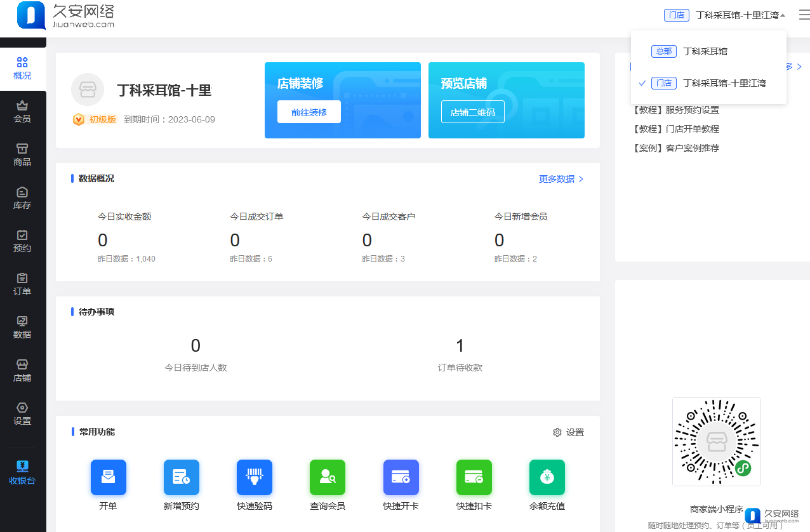Image resolution: width=810 pixels, height=532 pixels.
Task: Click the 到期时间：2023-06-09 text
Action: tap(169, 119)
